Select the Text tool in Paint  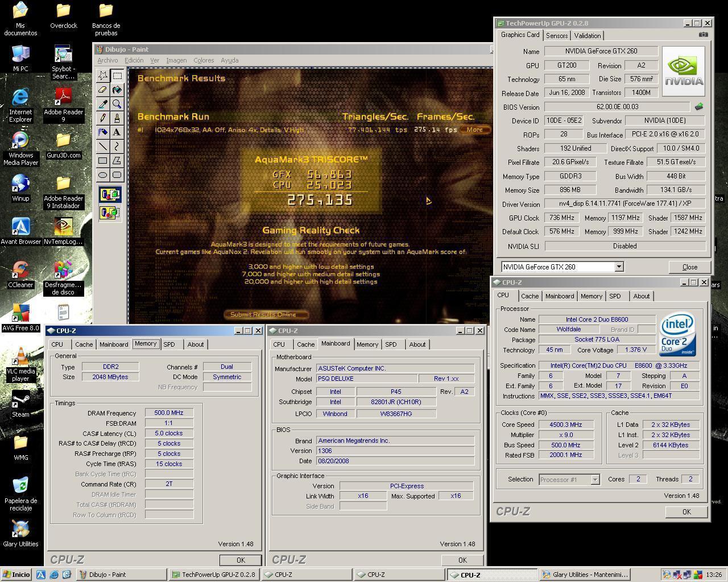pos(117,132)
